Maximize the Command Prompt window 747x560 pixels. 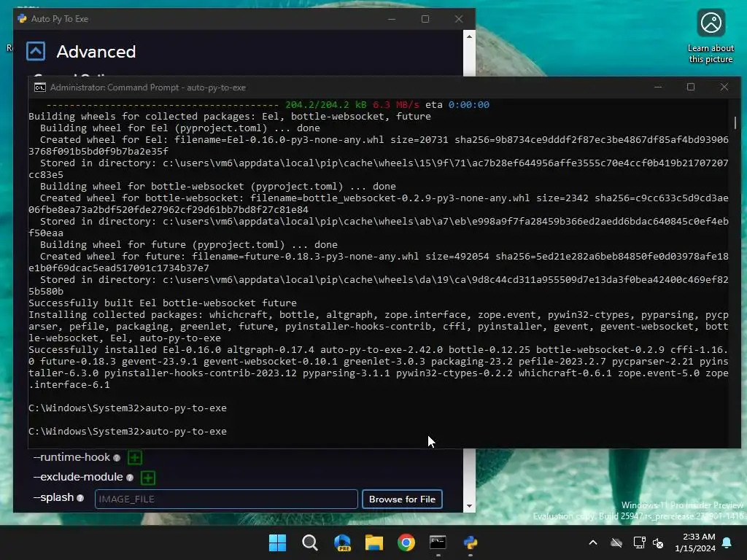click(x=691, y=87)
